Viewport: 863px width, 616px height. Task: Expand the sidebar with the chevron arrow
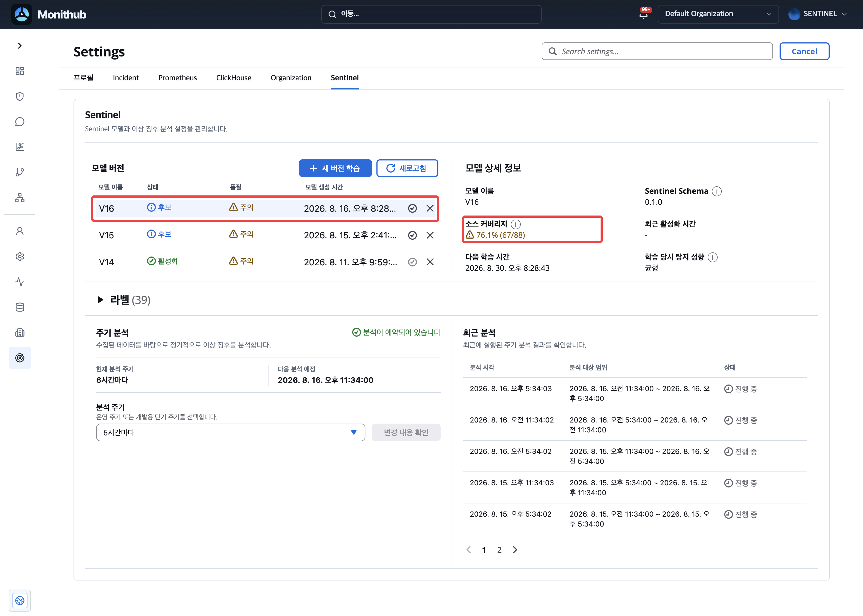pyautogui.click(x=20, y=45)
